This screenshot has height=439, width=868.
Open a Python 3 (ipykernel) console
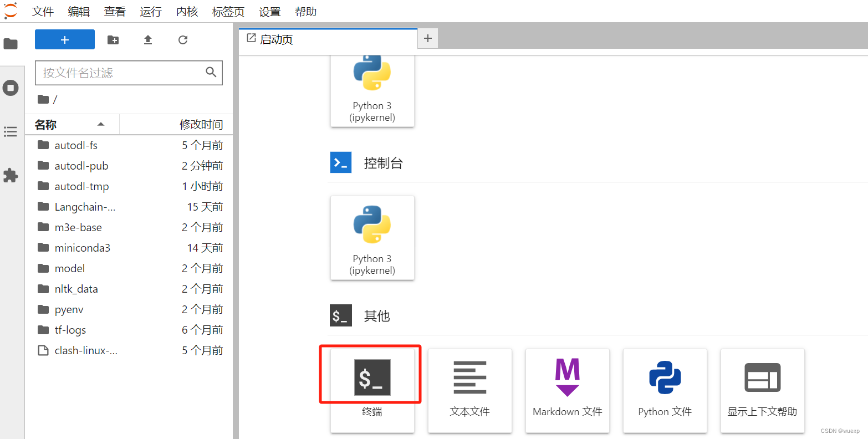point(372,237)
